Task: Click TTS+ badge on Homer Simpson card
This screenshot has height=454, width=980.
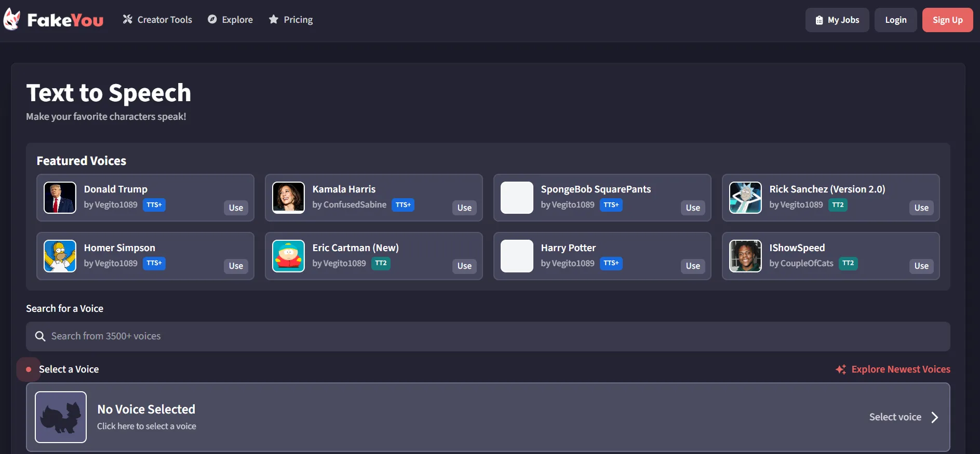Action: pos(154,263)
